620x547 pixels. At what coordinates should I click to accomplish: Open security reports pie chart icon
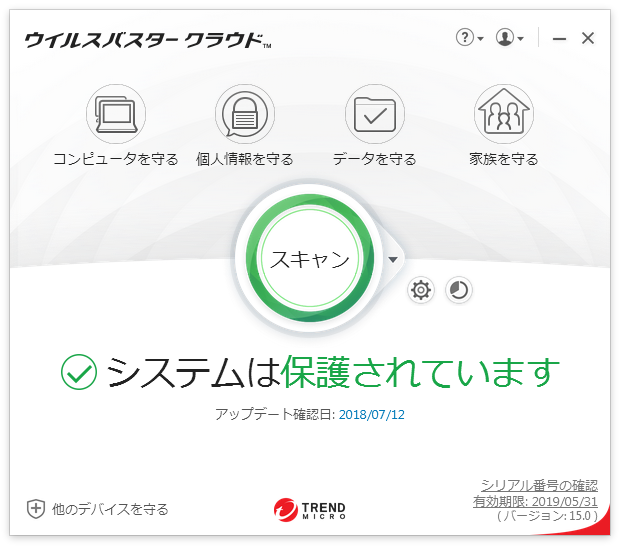click(x=459, y=290)
